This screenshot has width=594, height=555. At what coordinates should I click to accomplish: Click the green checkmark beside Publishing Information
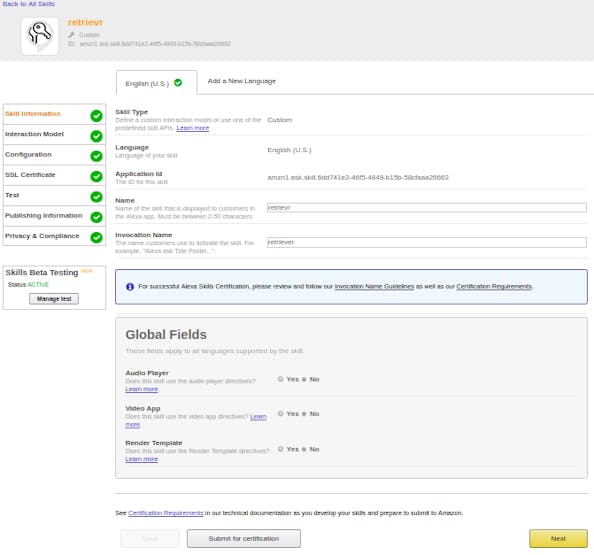tap(96, 217)
